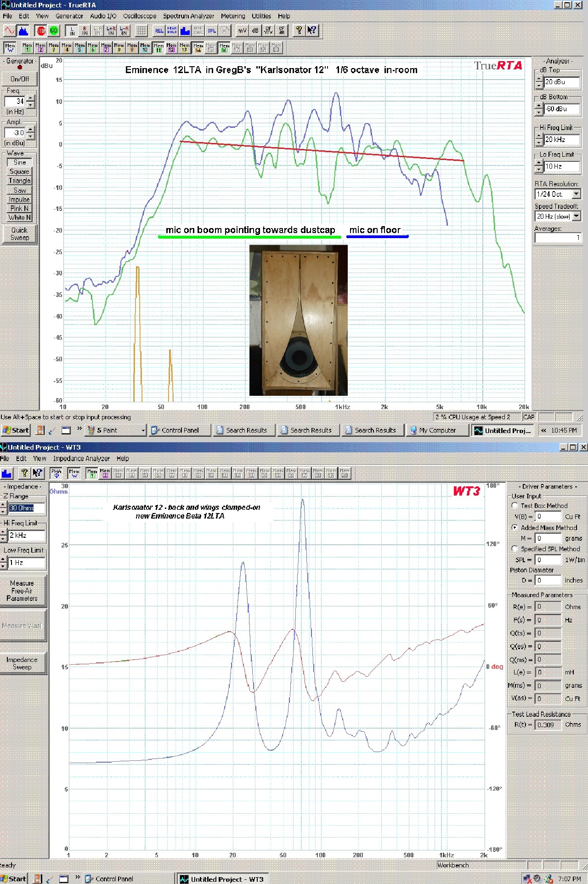Click Measure Free-Air Parameters button
Screen dimensions: 588x884
click(22, 591)
